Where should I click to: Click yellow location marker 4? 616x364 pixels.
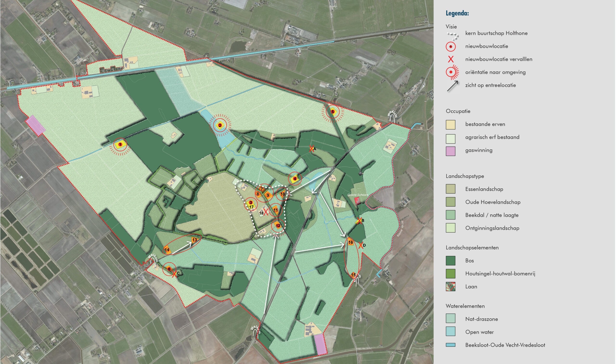point(295,179)
